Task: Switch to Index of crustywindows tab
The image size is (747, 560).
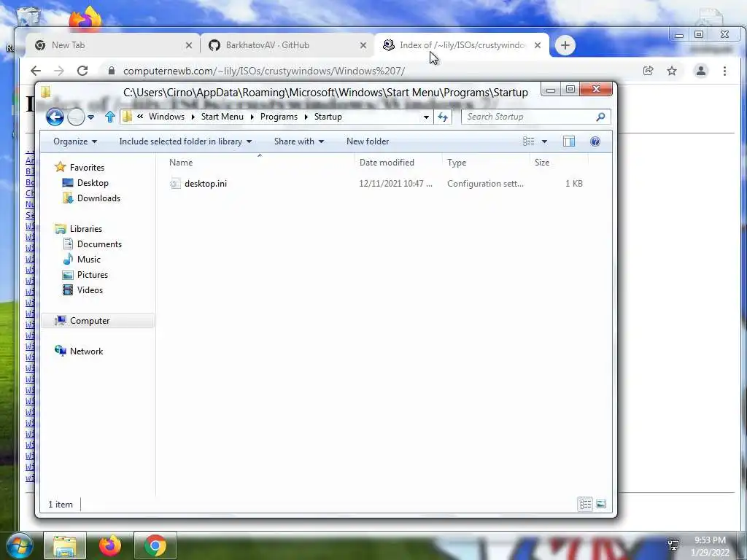Action: (462, 45)
